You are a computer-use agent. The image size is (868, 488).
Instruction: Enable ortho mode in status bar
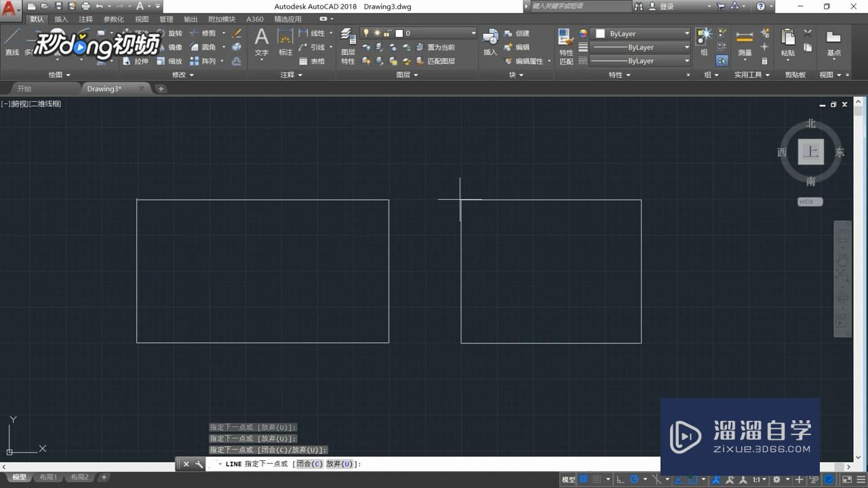point(619,479)
